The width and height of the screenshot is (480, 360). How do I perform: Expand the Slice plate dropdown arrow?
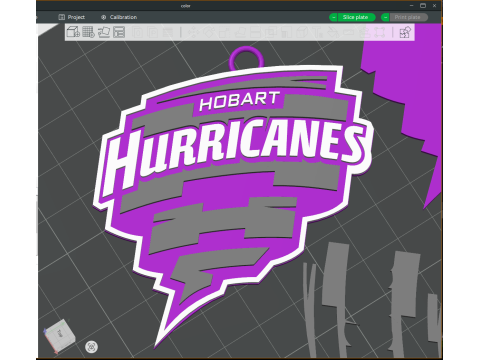(x=333, y=17)
